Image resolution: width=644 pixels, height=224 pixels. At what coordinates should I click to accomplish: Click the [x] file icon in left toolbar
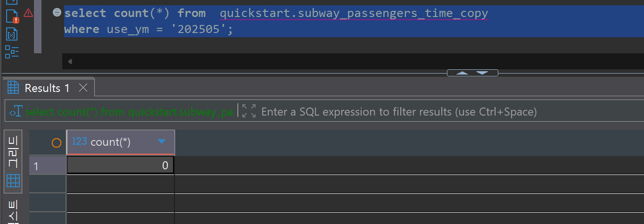pos(12,34)
